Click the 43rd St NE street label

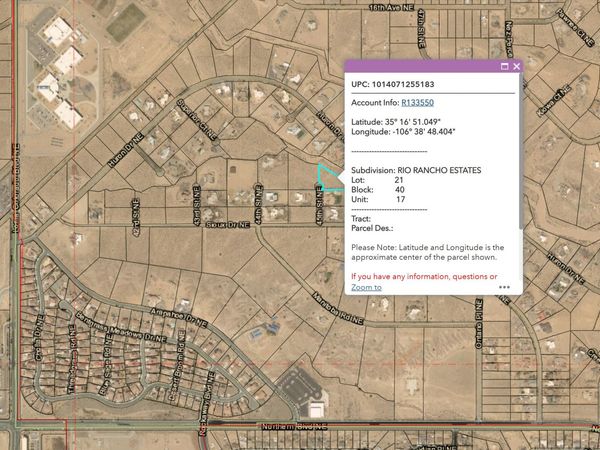point(197,206)
